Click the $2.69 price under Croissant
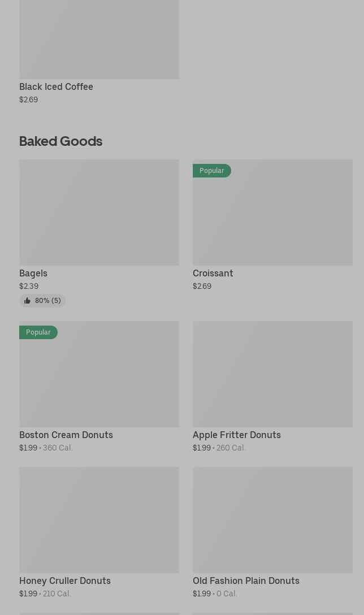Viewport: 364px width, 615px height. click(202, 286)
